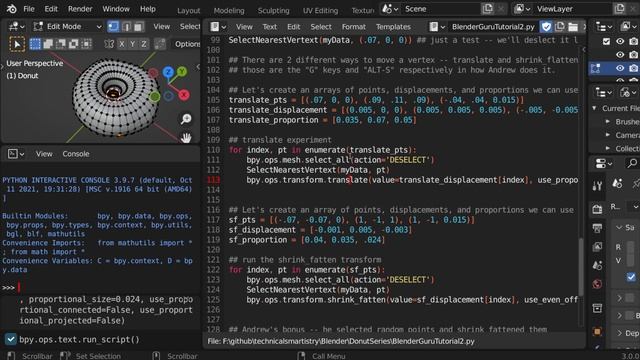Open the Window menu
Image resolution: width=640 pixels, height=360 pixels.
point(116,9)
